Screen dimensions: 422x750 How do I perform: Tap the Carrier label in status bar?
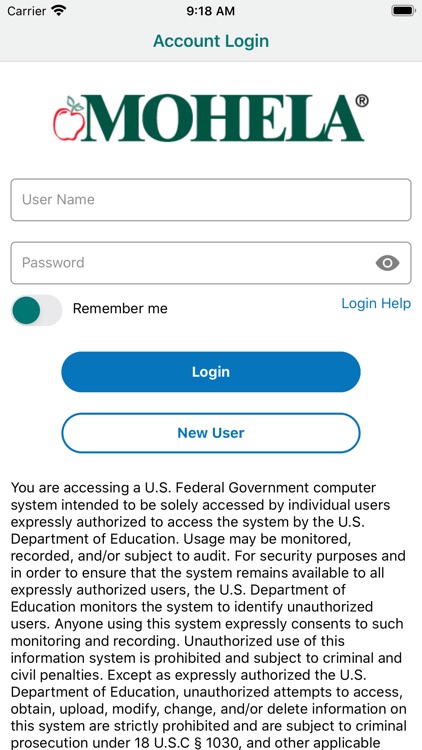coord(27,11)
